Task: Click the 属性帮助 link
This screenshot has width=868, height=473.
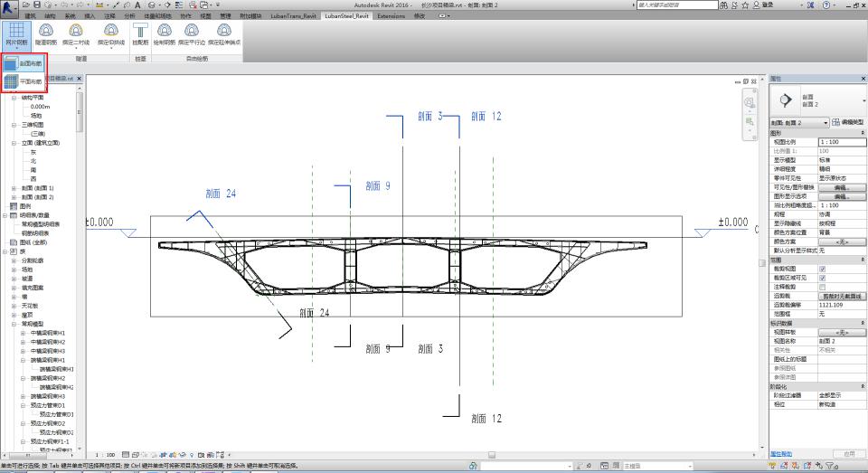Action: (782, 453)
